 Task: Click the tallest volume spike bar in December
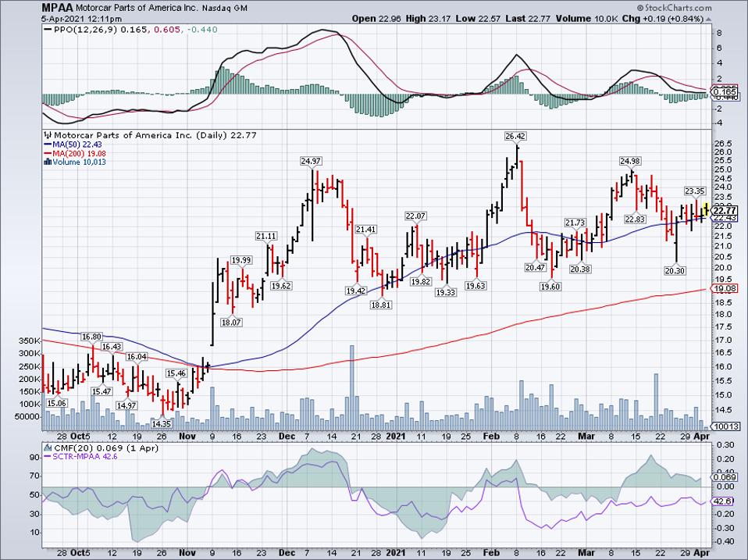[352, 388]
